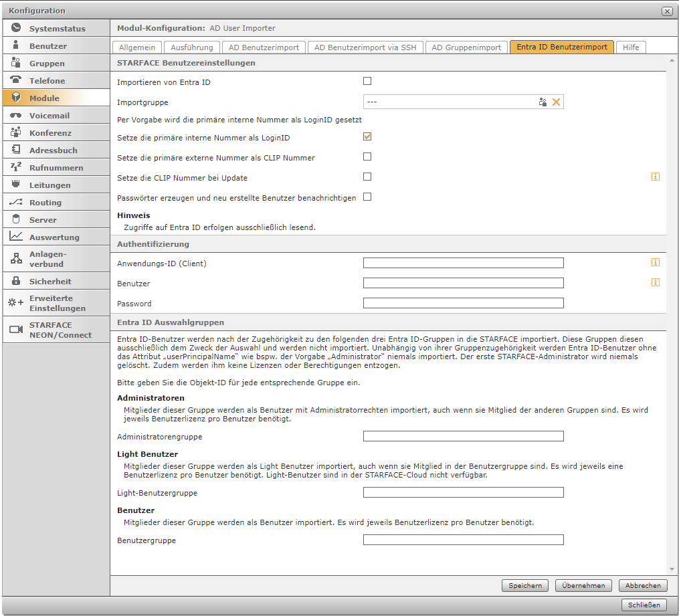Focus the Benutzergruppe input field
This screenshot has height=616, width=679.
click(x=464, y=540)
